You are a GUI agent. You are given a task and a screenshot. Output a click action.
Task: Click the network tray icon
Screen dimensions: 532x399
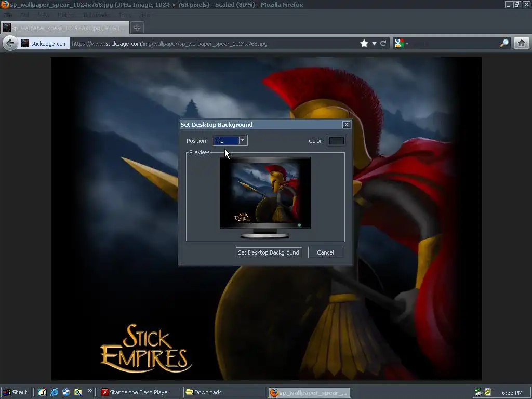478,392
